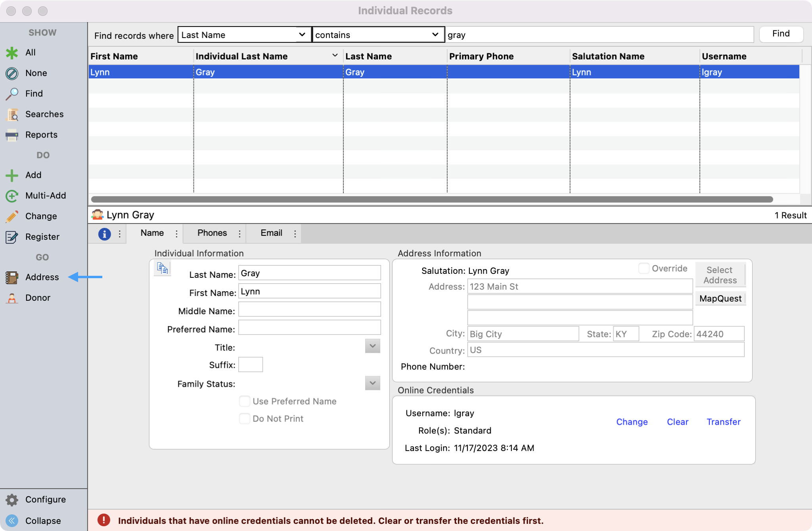Open Searches via its sidebar icon
This screenshot has width=812, height=531.
[x=12, y=115]
